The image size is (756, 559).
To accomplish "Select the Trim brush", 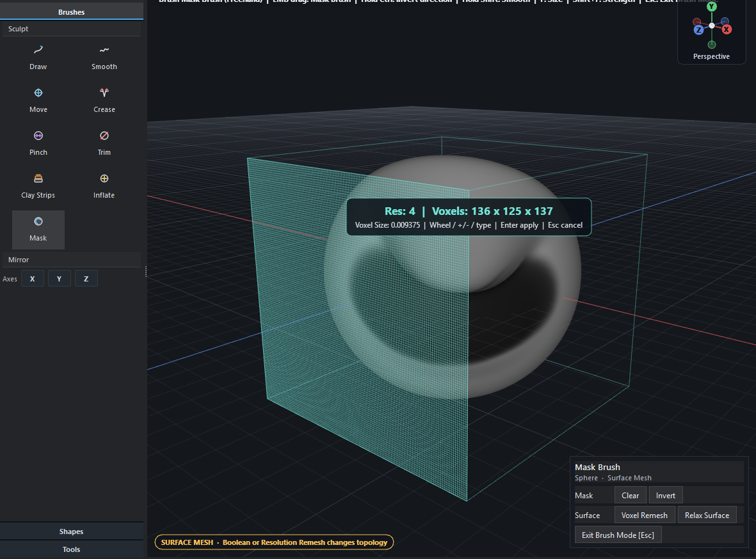I will click(104, 144).
